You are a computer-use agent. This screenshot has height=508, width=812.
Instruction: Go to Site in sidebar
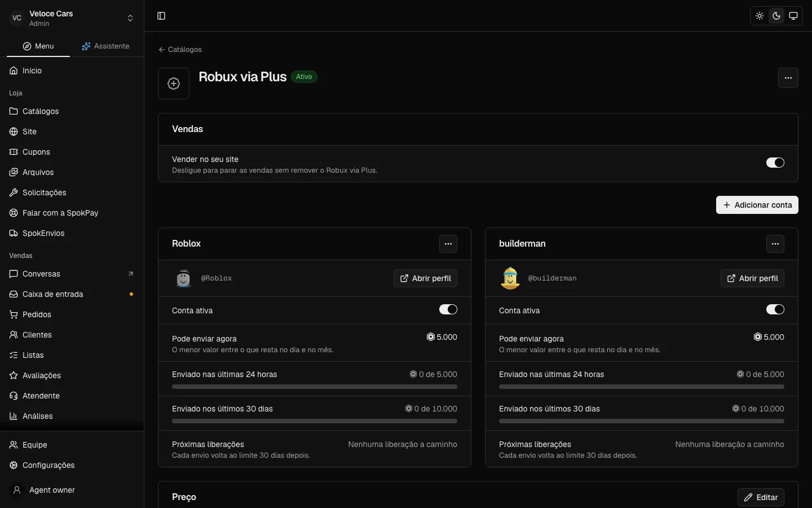(72, 132)
